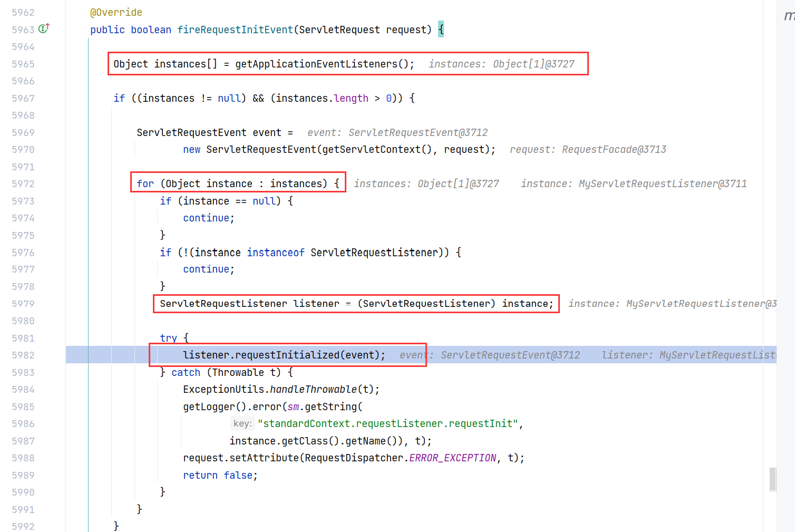
Task: Click the 'instance: MyServletRequestListener@3711' hint on line 5972
Action: pyautogui.click(x=634, y=184)
